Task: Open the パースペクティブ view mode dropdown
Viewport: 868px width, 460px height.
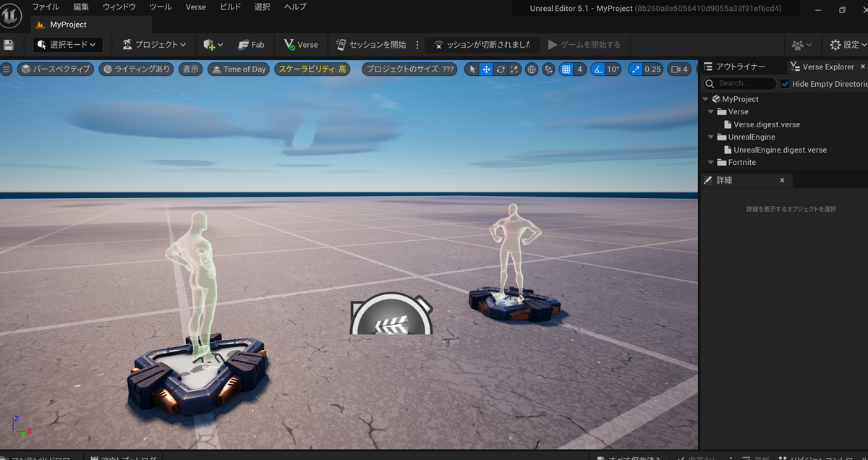Action: pyautogui.click(x=56, y=69)
